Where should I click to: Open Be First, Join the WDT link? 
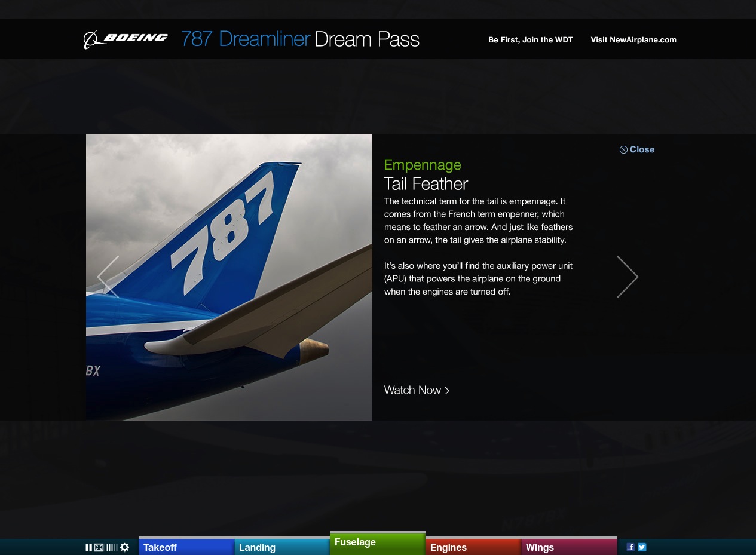click(x=531, y=40)
